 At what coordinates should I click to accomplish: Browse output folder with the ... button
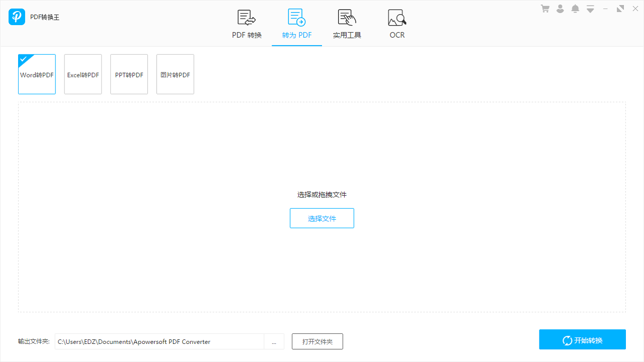coord(274,341)
